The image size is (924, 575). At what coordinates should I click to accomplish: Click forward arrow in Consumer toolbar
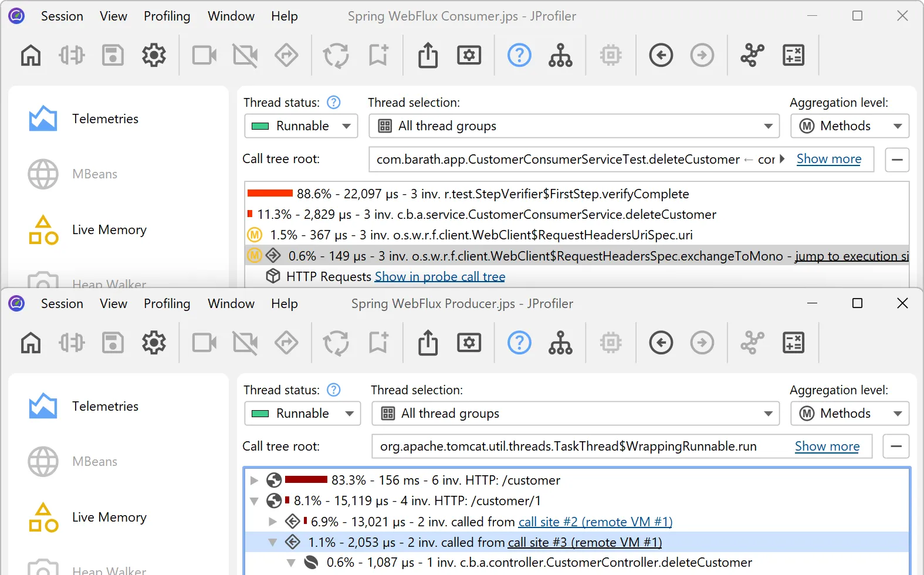point(702,56)
